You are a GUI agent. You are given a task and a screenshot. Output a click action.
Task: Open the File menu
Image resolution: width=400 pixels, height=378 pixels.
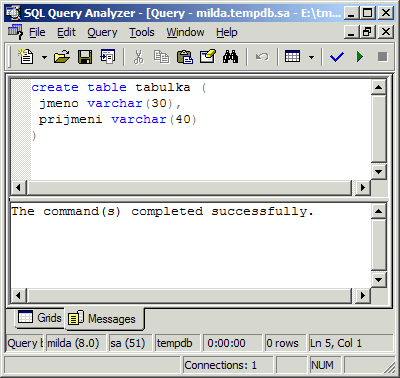click(37, 32)
